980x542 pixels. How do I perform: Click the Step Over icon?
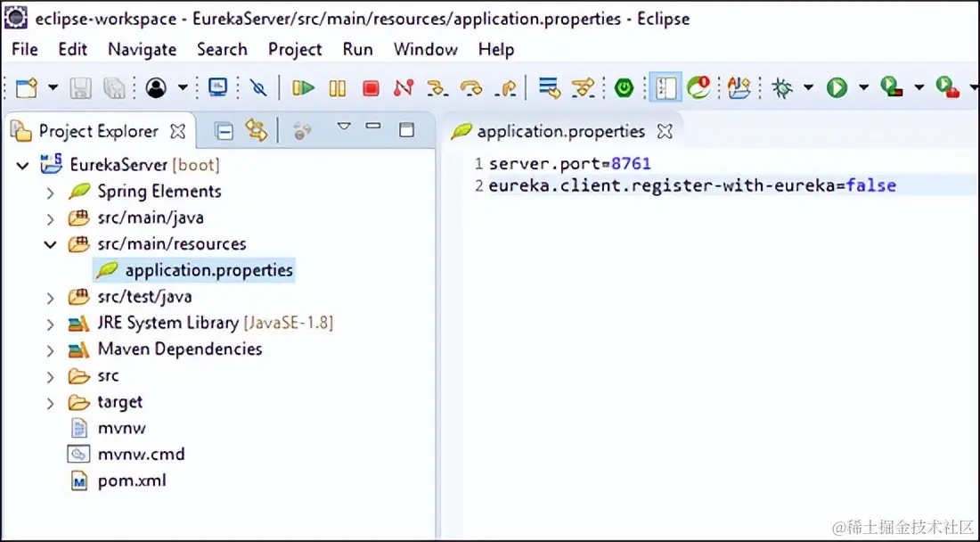[470, 87]
